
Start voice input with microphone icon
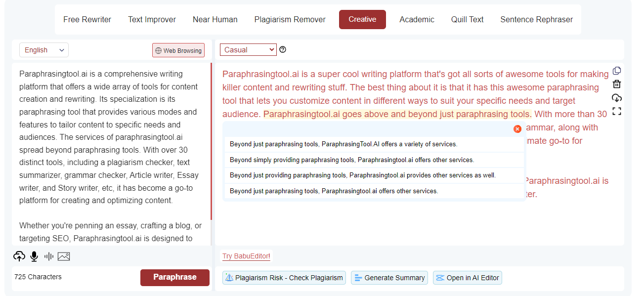[34, 256]
